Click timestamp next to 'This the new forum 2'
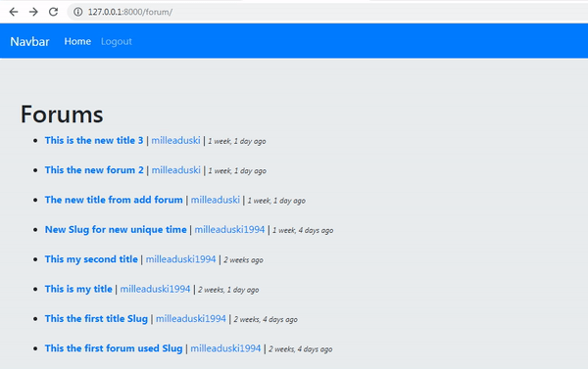 pos(237,171)
